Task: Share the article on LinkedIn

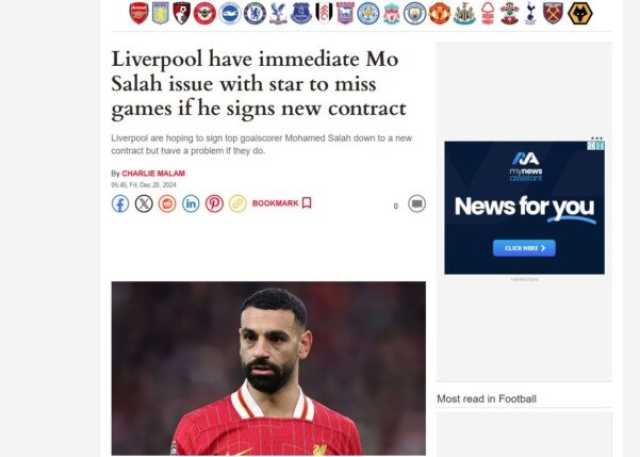Action: click(x=191, y=204)
